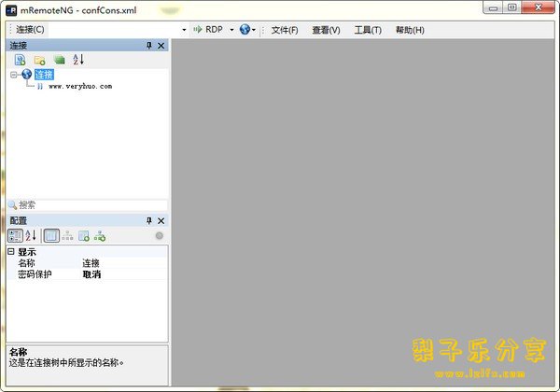560x392 pixels.
Task: Click the 名称 value 连接
Action: tap(91, 263)
